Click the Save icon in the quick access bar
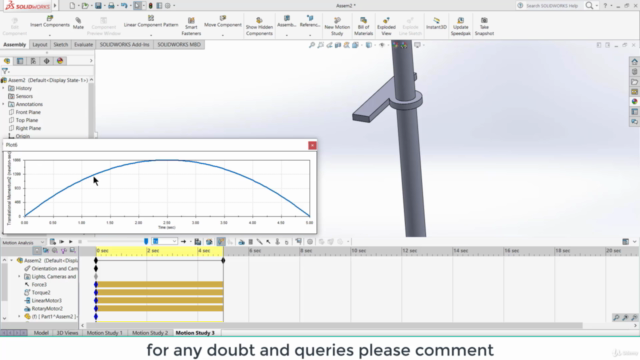The width and height of the screenshot is (640, 360). click(98, 6)
